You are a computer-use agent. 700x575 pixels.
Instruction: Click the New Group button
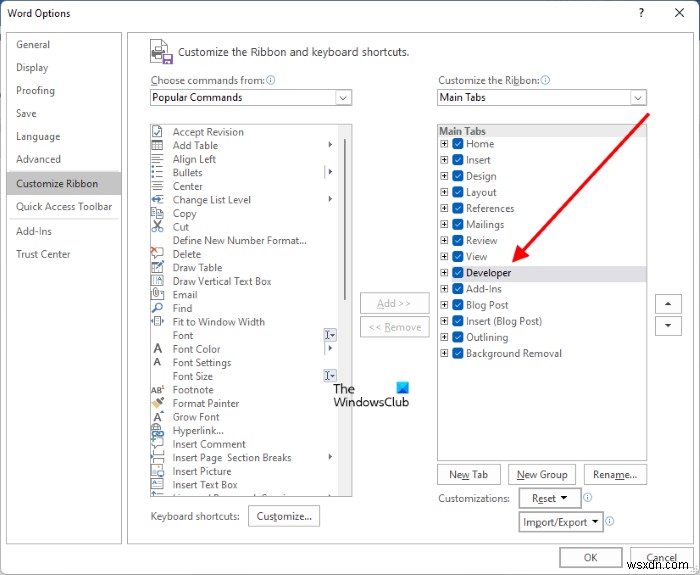click(542, 474)
